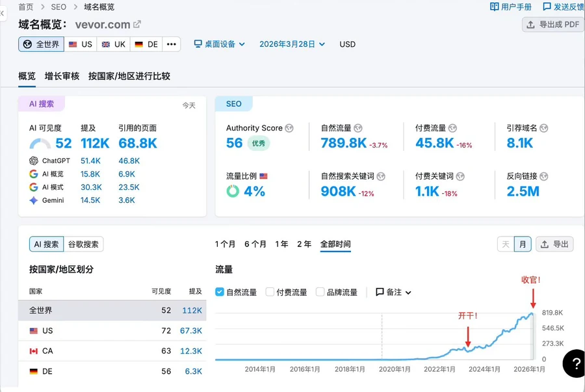The image size is (585, 392).
Task: Enable 付费流量 checkbox
Action: (x=270, y=292)
